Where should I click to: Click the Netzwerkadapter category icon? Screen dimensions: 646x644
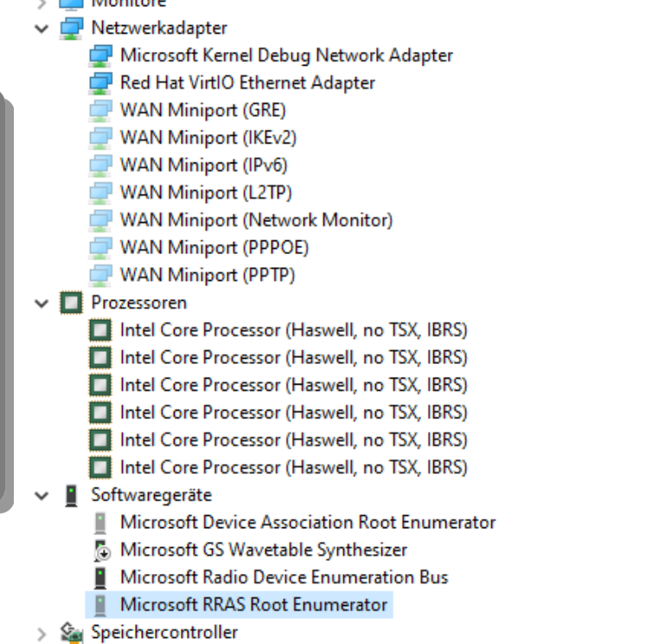coord(72,29)
